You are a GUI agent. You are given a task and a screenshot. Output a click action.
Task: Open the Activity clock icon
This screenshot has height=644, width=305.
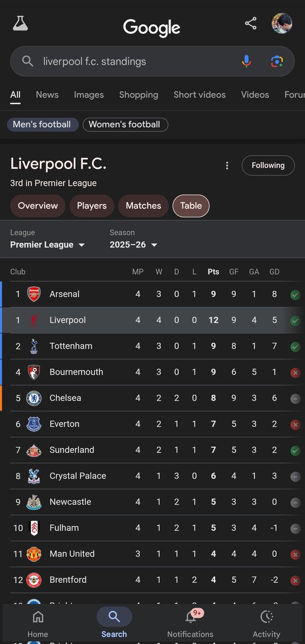(x=267, y=617)
